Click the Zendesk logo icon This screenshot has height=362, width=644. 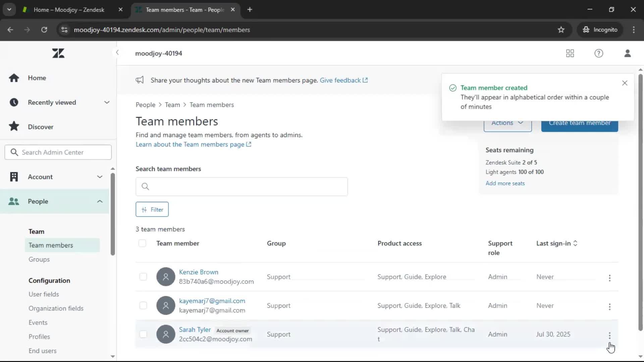coord(58,53)
